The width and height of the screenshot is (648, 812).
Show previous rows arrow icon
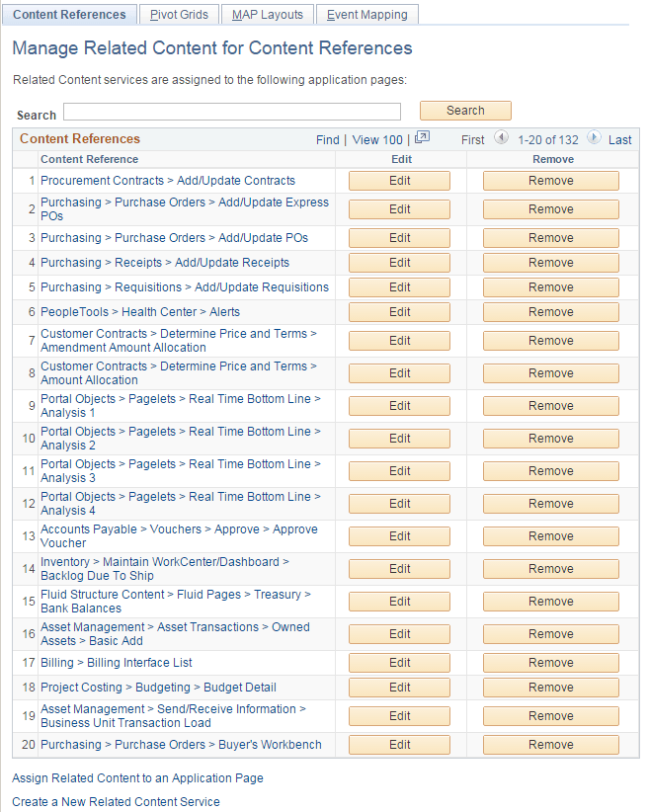pyautogui.click(x=501, y=137)
